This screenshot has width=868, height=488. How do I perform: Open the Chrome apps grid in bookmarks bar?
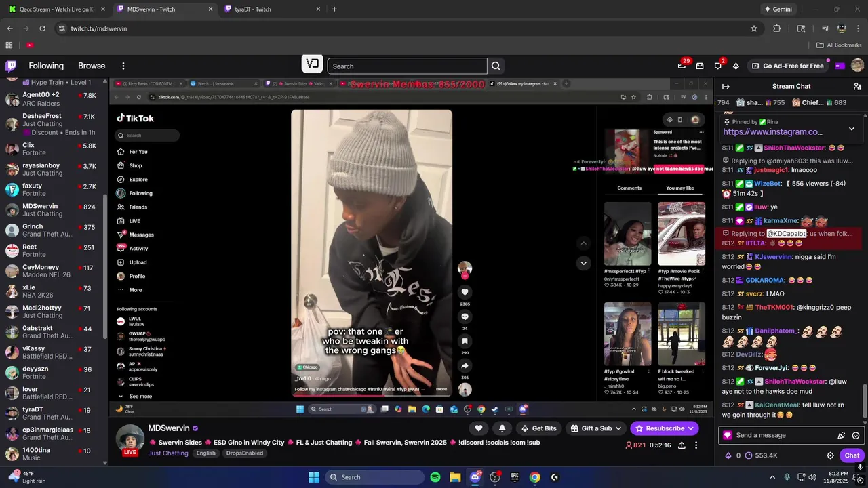(9, 45)
